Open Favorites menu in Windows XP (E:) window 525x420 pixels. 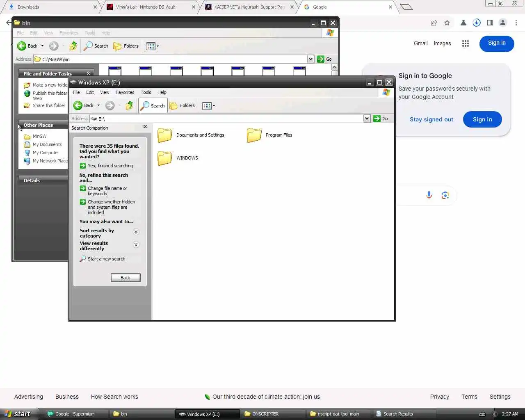(x=125, y=92)
